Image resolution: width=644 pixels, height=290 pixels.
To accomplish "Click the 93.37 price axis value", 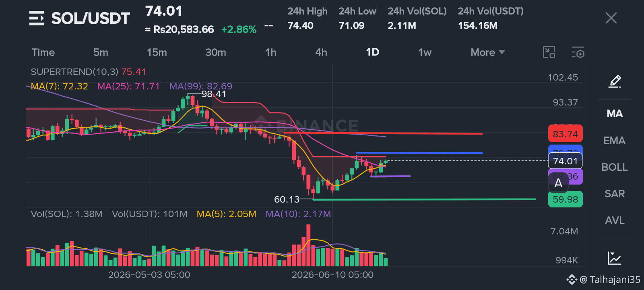I will click(565, 102).
